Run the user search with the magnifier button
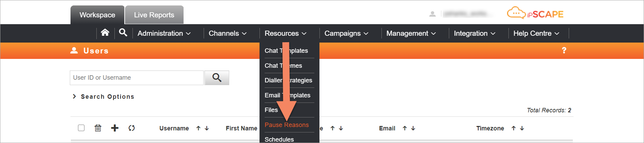 217,78
